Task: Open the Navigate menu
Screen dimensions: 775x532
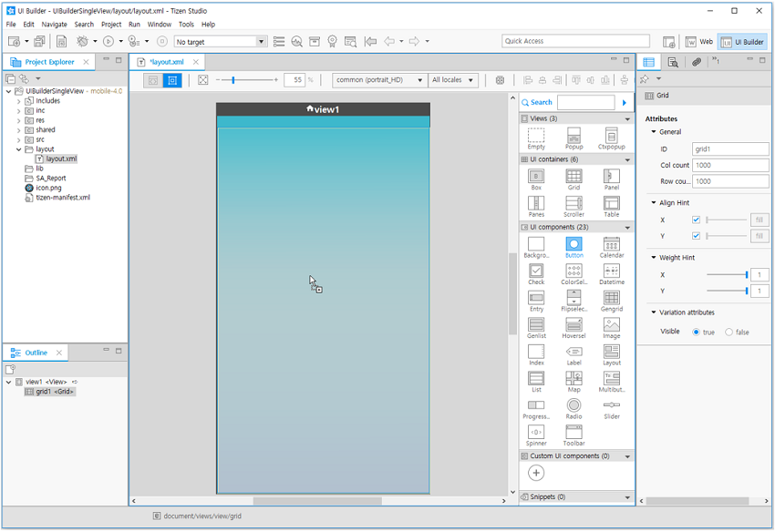Action: 54,25
